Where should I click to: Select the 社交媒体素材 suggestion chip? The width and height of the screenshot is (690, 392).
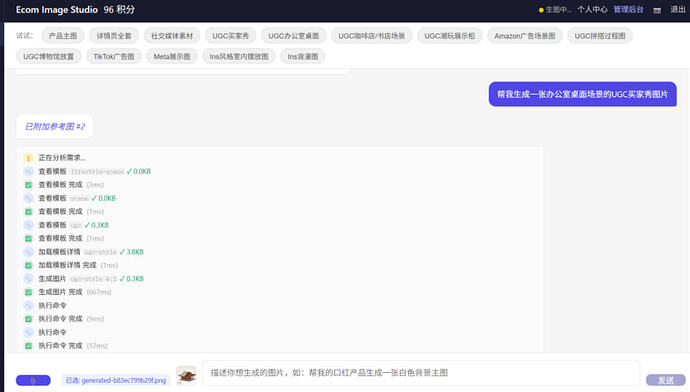[172, 36]
